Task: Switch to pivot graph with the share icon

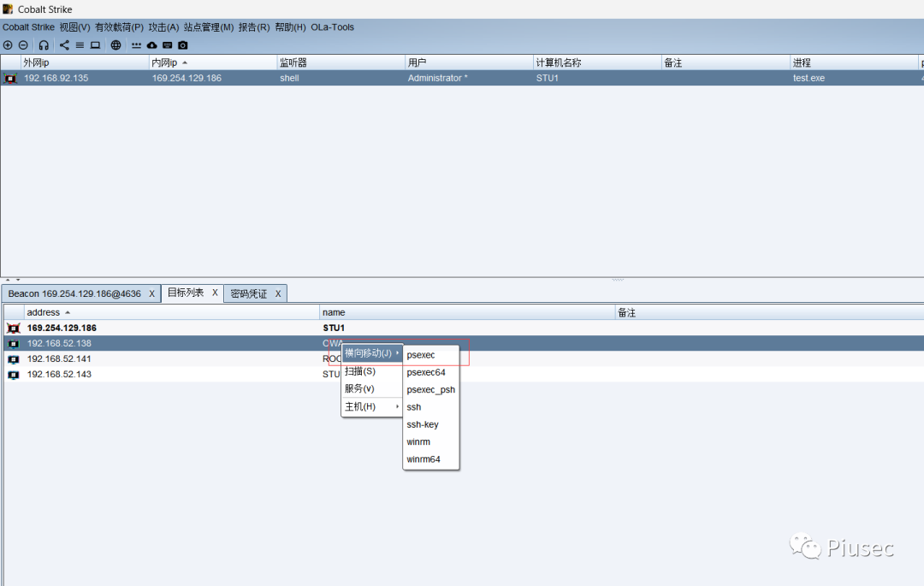Action: point(64,44)
